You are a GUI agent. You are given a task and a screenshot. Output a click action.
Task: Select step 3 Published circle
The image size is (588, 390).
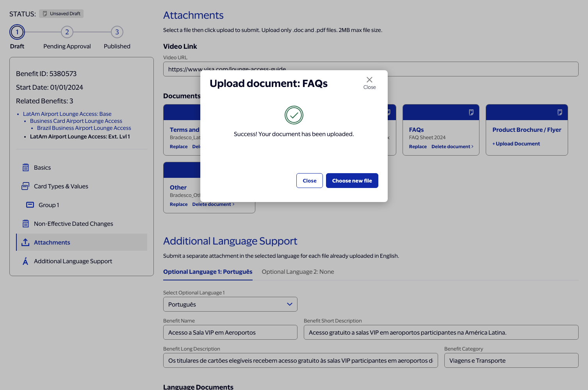(x=117, y=32)
